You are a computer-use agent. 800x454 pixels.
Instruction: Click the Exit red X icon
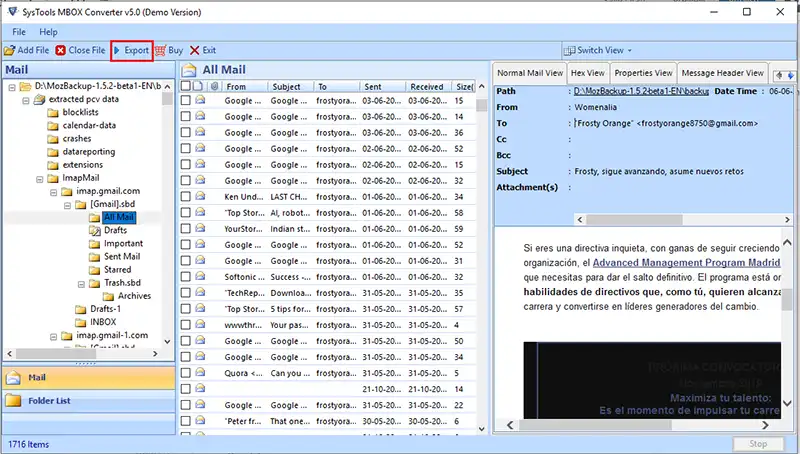tap(194, 51)
